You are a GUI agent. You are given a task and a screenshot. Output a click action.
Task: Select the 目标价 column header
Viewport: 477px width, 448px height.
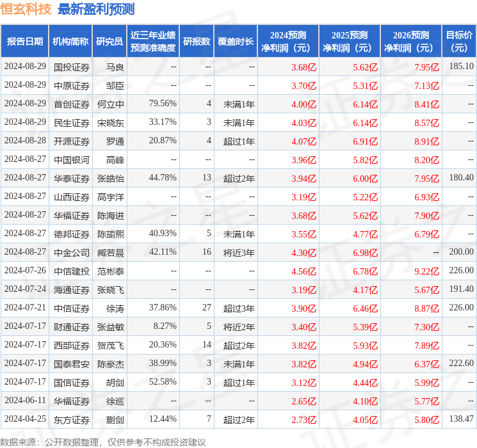459,42
